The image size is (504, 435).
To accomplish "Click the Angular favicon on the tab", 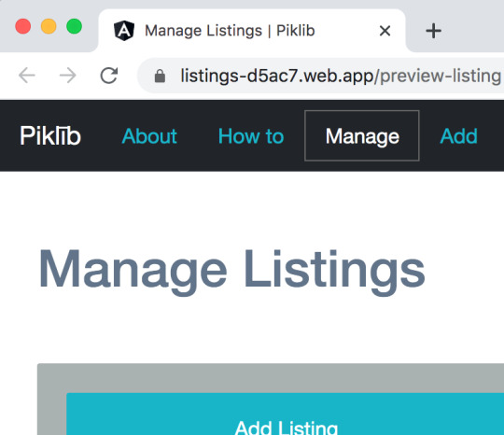I will [x=124, y=31].
